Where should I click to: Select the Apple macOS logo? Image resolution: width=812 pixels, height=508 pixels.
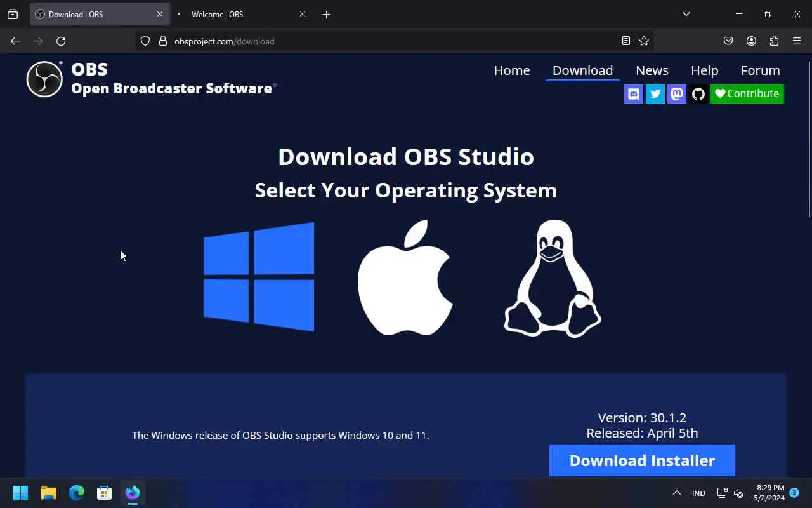pyautogui.click(x=405, y=277)
